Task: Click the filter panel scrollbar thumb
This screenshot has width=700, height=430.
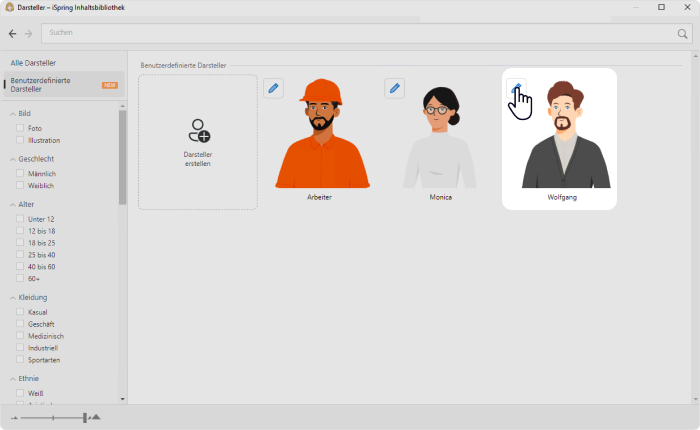Action: 122,157
